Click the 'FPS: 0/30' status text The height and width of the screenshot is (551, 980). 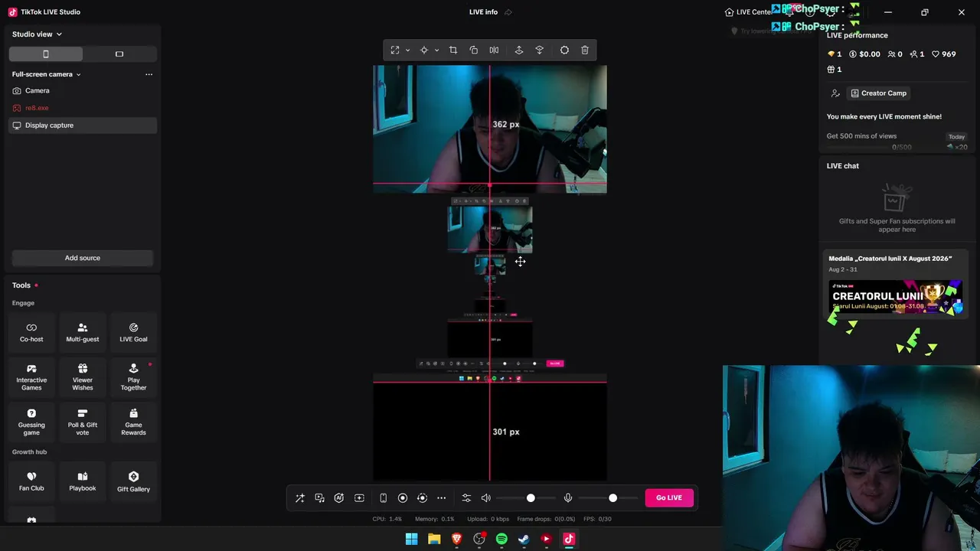coord(597,519)
